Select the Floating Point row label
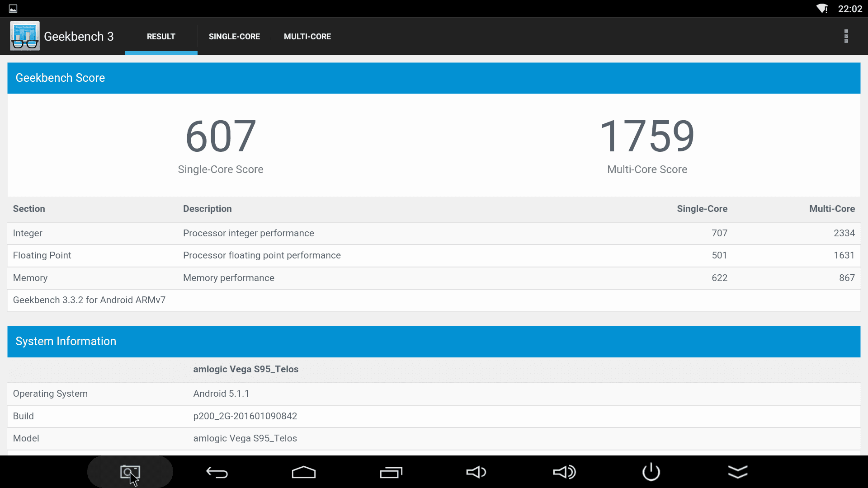The image size is (868, 488). point(42,255)
